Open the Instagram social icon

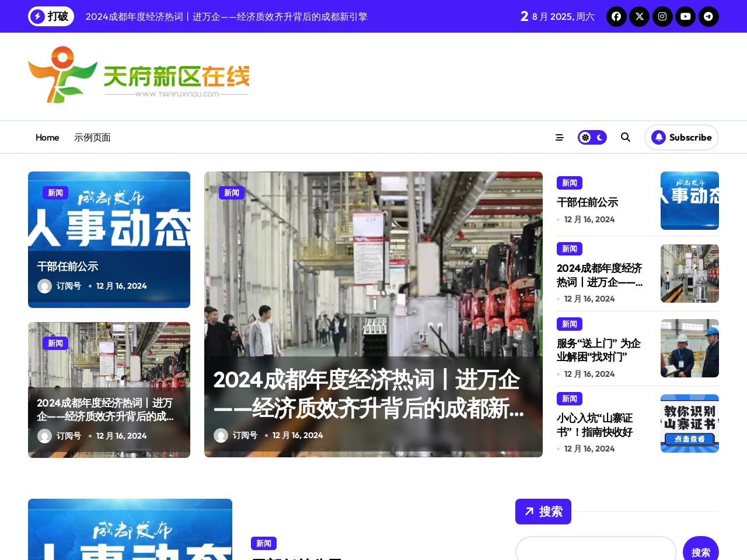tap(662, 16)
